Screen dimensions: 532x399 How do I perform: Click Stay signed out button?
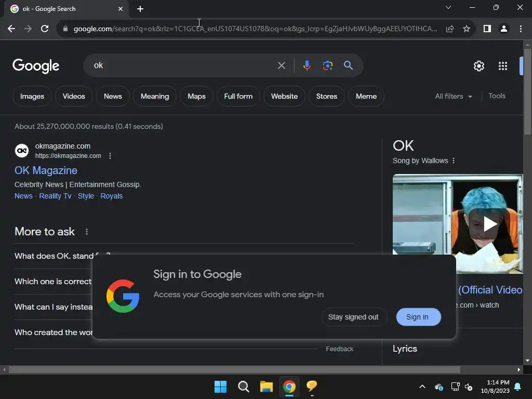pos(353,317)
